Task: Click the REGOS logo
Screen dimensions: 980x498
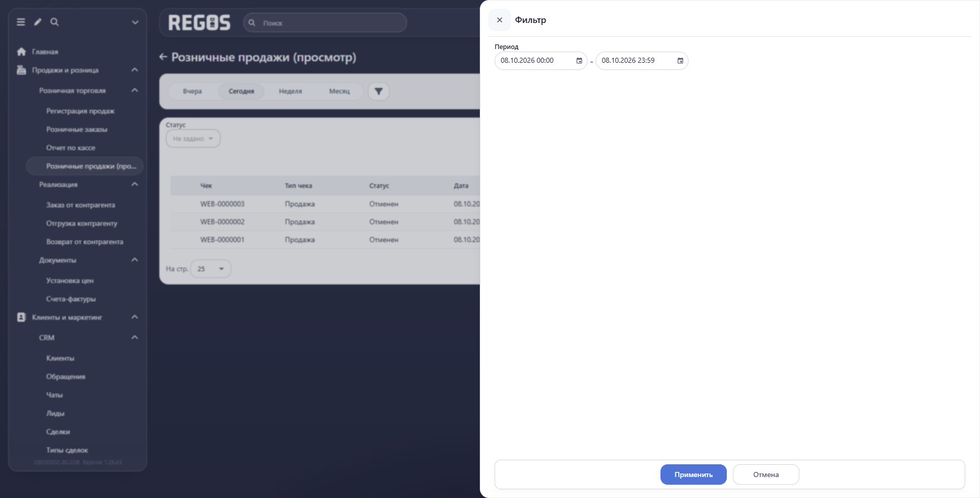Action: (200, 22)
